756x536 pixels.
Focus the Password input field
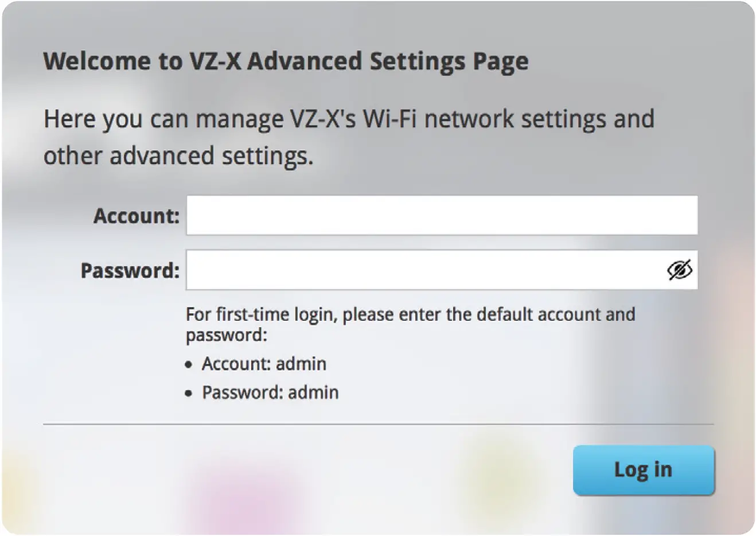click(424, 270)
